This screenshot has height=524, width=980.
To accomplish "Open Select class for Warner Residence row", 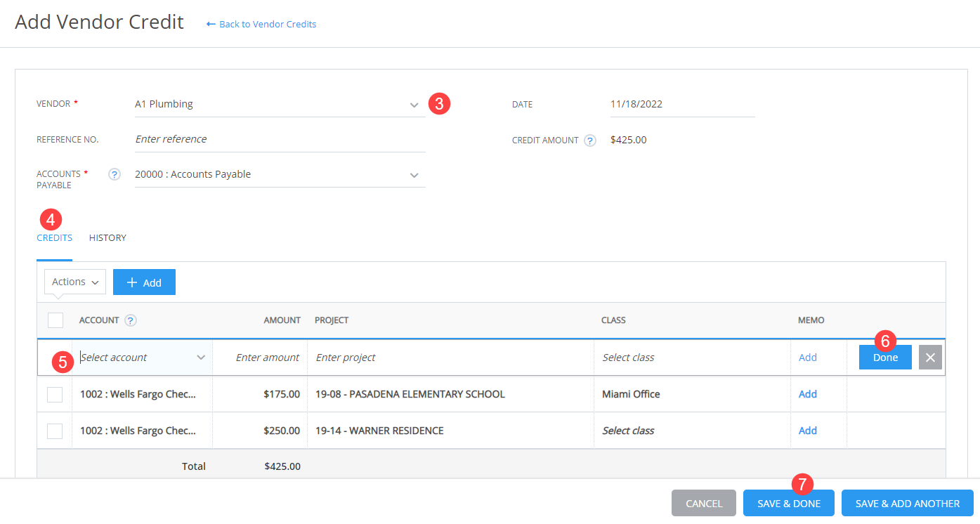I will point(692,431).
